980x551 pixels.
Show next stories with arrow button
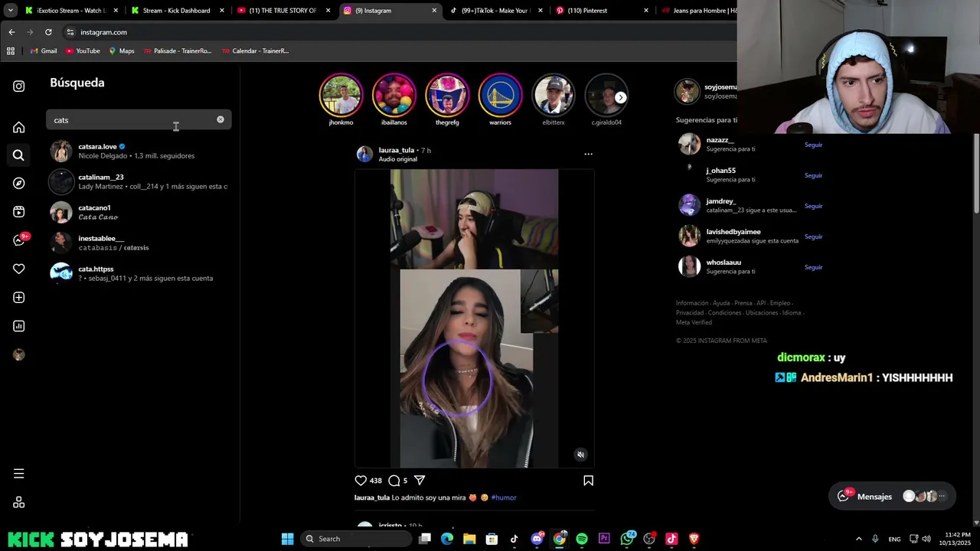click(x=620, y=97)
